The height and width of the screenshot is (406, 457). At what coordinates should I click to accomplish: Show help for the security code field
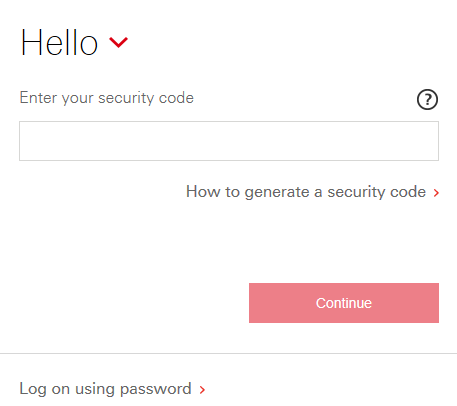click(x=427, y=99)
